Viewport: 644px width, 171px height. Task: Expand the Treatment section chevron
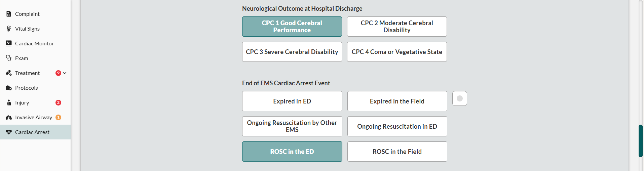tap(65, 73)
